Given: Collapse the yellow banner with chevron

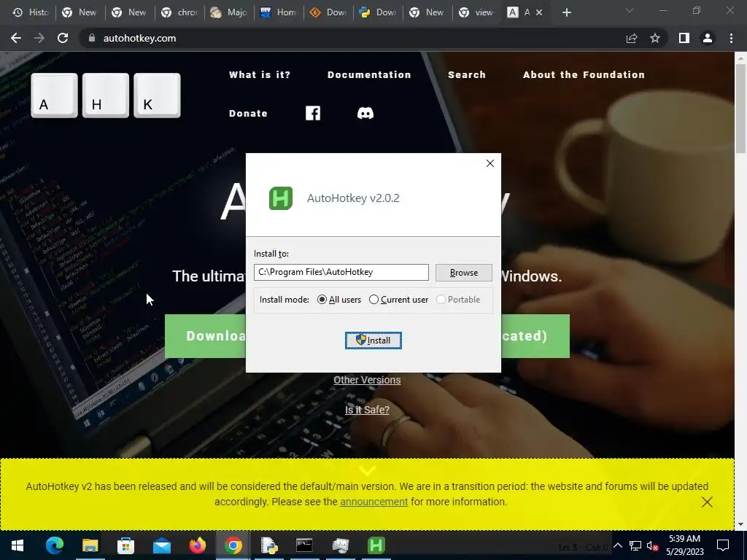Looking at the screenshot, I should [x=368, y=470].
